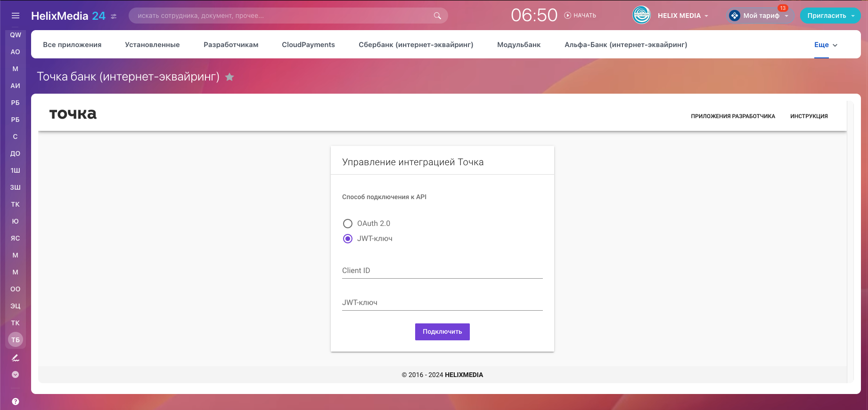This screenshot has height=410, width=868.
Task: Open the ИНСТРУКЦИЯ link
Action: tap(809, 116)
